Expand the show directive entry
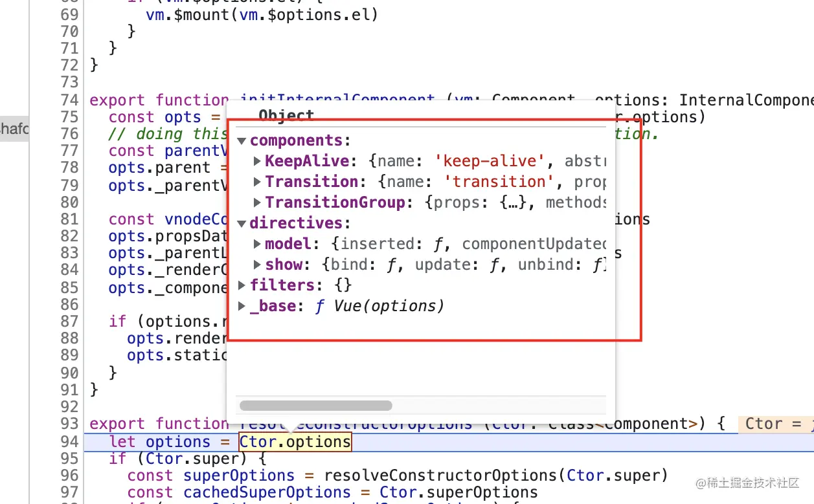This screenshot has height=504, width=814. click(x=257, y=265)
